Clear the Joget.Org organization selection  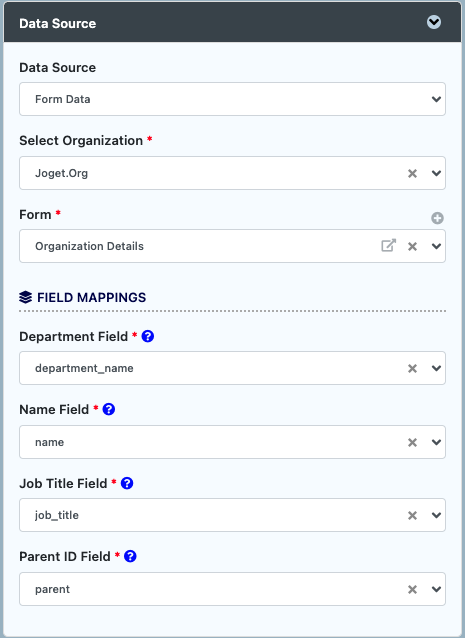click(412, 173)
